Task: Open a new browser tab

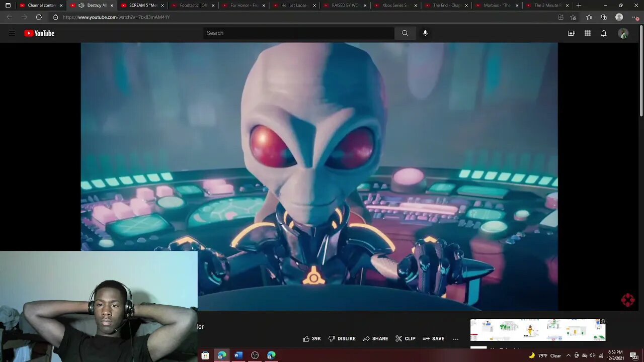Action: point(579,6)
